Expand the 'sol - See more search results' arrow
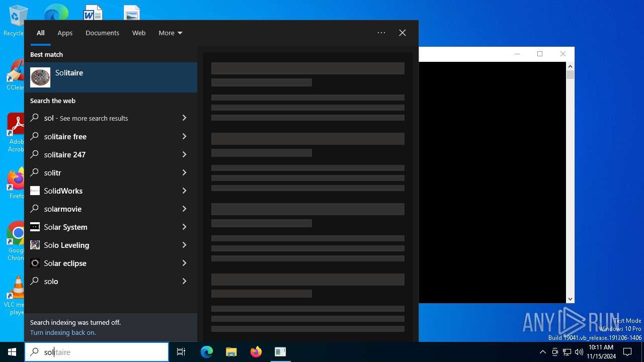 tap(184, 118)
